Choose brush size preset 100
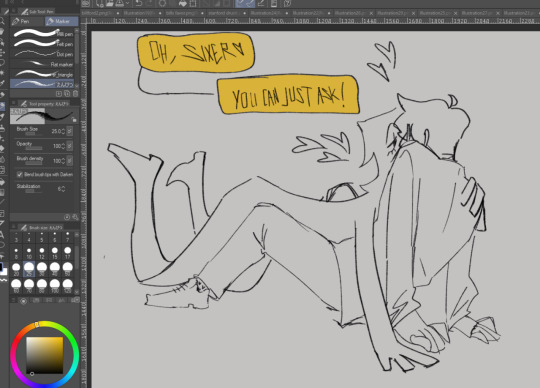 55,285
